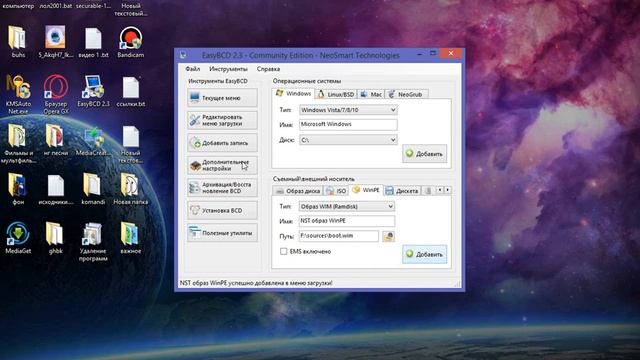Screen dimensions: 640x360
Task: Open the ghbk folder
Action: [x=56, y=238]
